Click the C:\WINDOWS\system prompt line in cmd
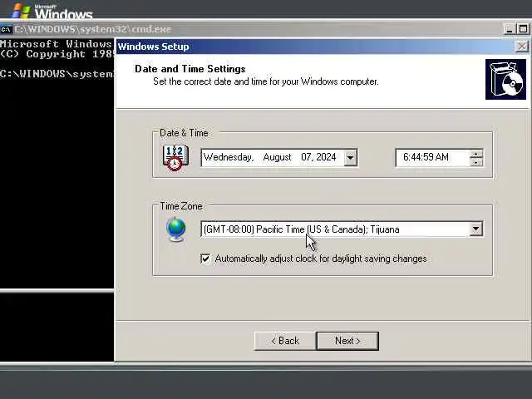This screenshot has width=532, height=399. [x=57, y=74]
